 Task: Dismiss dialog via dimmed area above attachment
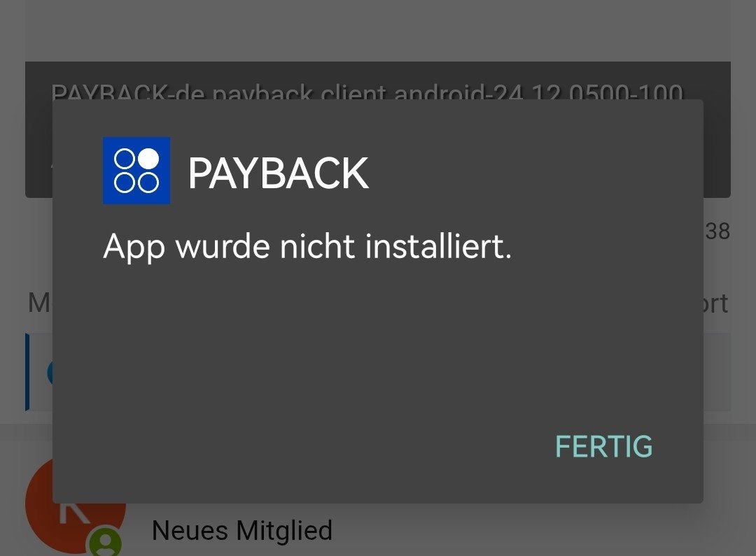(378, 30)
